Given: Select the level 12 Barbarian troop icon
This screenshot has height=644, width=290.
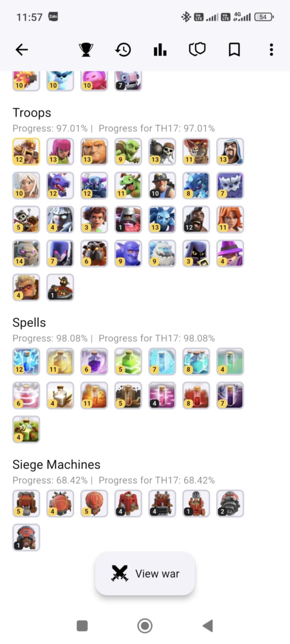Looking at the screenshot, I should tap(26, 152).
